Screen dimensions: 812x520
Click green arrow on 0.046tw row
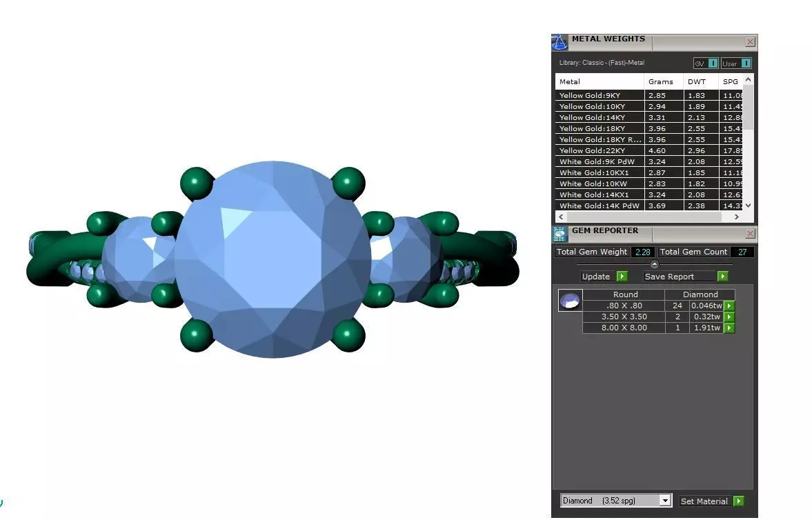[729, 306]
